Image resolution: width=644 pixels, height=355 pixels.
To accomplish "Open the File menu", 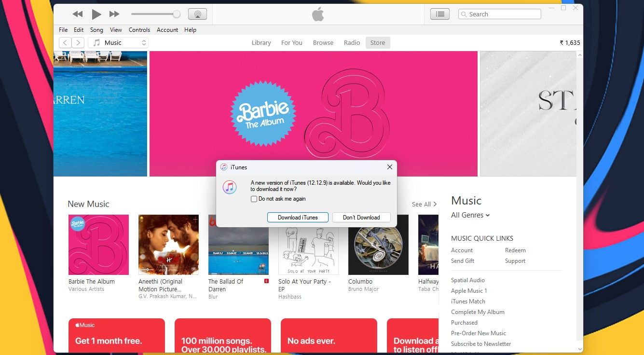I will point(63,30).
